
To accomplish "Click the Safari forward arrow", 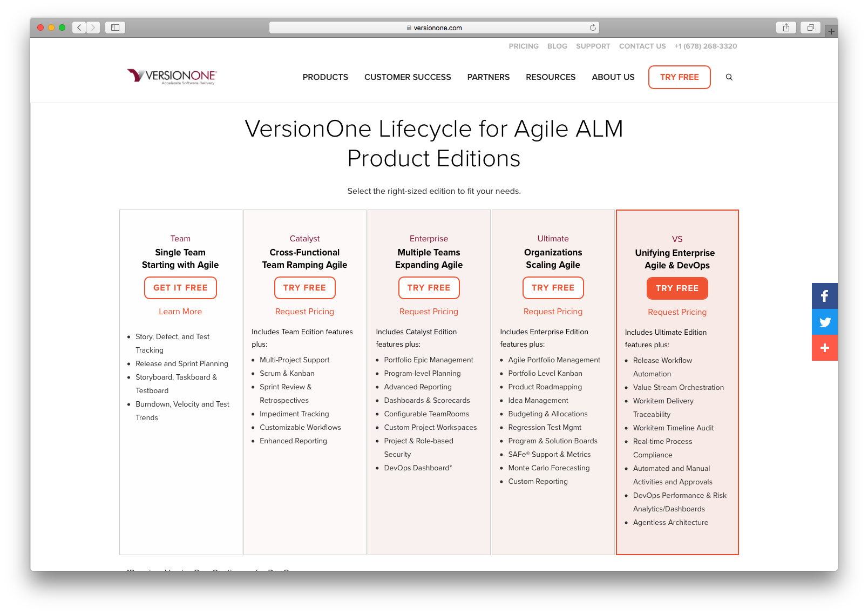I will click(x=93, y=28).
